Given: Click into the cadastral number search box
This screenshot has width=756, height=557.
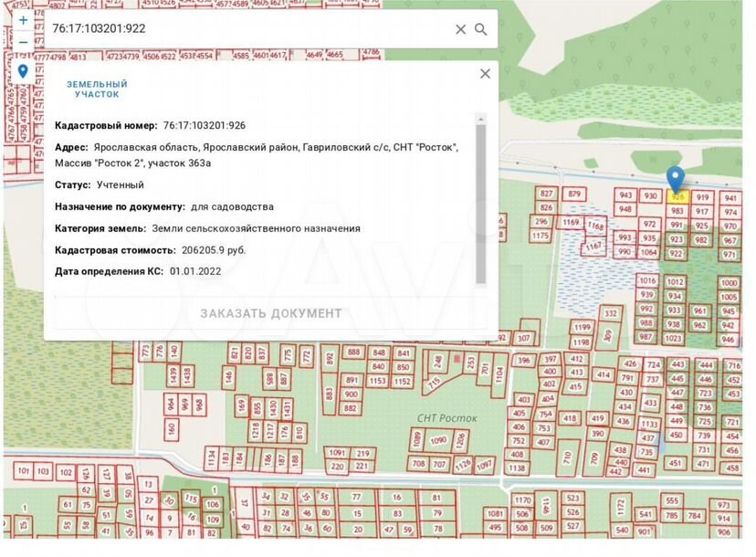Looking at the screenshot, I should click(x=247, y=29).
